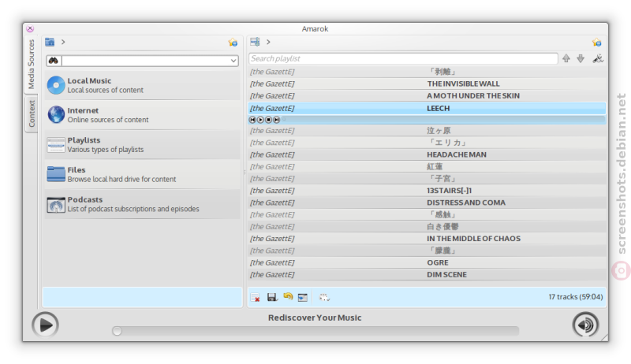This screenshot has width=631, height=364.
Task: Click the binoculars search icon
Action: (54, 61)
